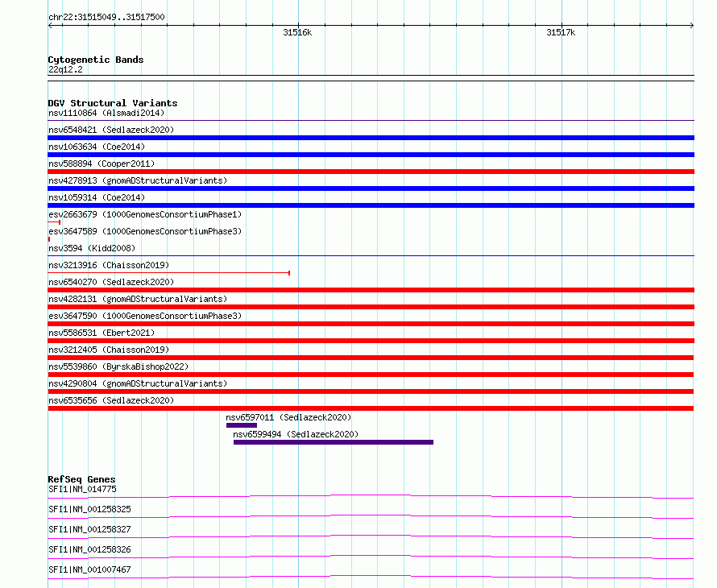Select the nsv6535656 (Sedlazeck2020) label

(111, 400)
